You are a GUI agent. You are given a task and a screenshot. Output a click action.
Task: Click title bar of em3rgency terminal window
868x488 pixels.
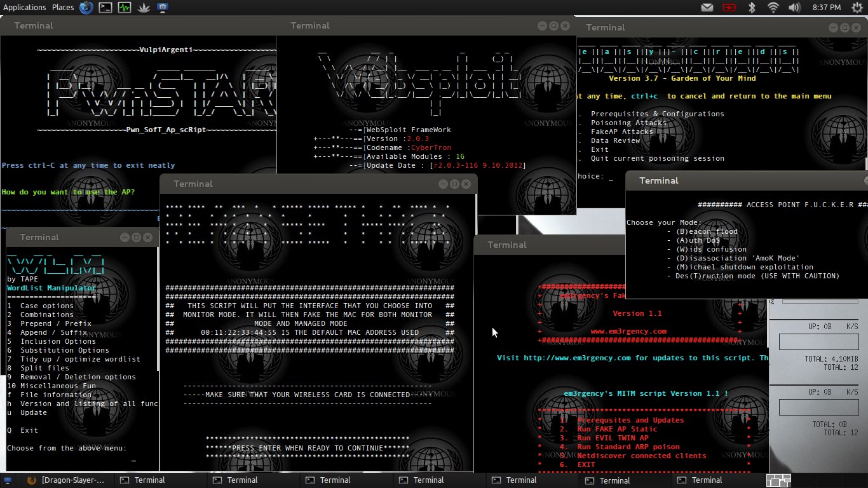pos(550,245)
